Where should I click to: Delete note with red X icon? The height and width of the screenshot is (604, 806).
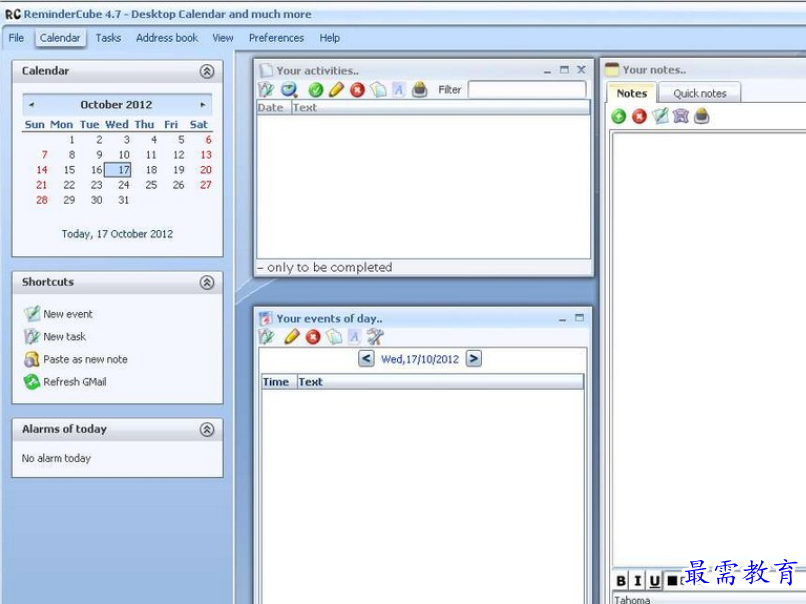(639, 116)
